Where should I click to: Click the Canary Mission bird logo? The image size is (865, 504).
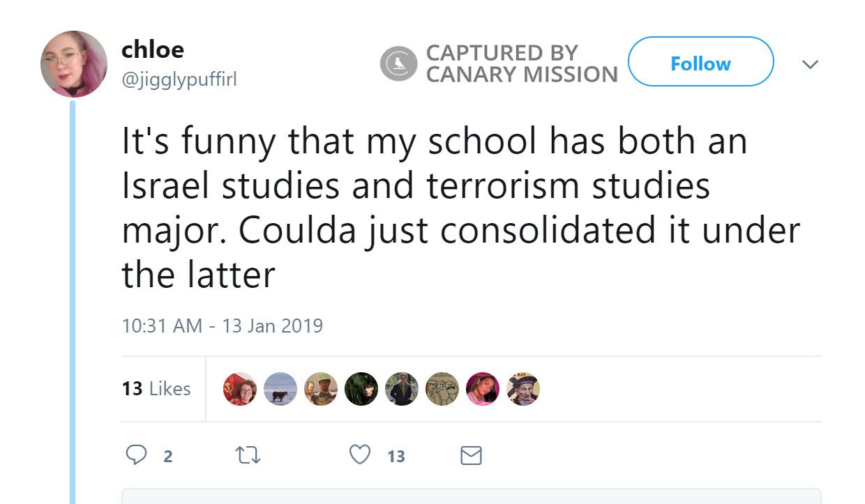point(398,63)
